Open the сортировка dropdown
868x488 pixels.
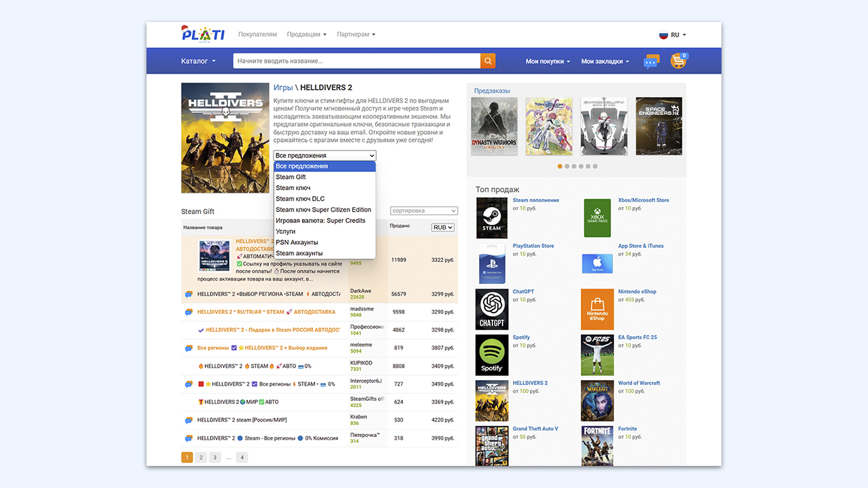pyautogui.click(x=424, y=210)
